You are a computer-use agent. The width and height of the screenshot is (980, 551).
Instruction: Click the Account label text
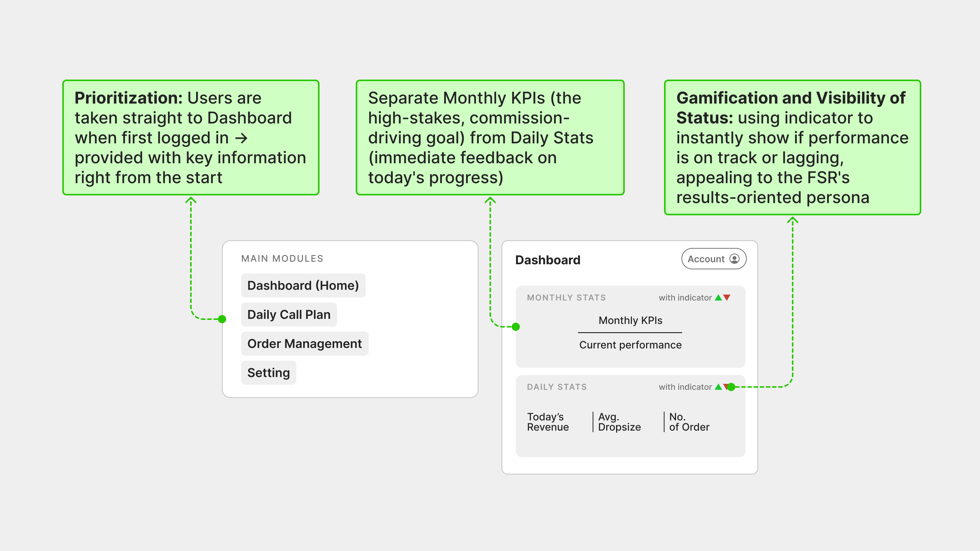tap(706, 259)
